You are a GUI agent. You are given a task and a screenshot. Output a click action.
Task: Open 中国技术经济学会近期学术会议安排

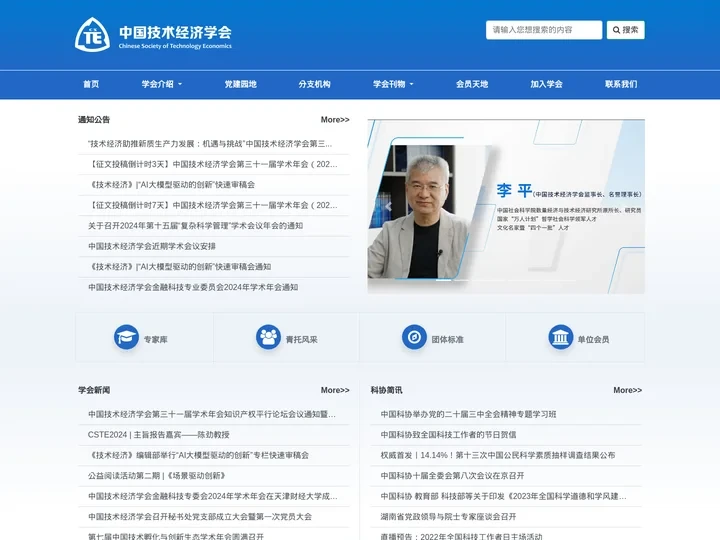(x=152, y=246)
